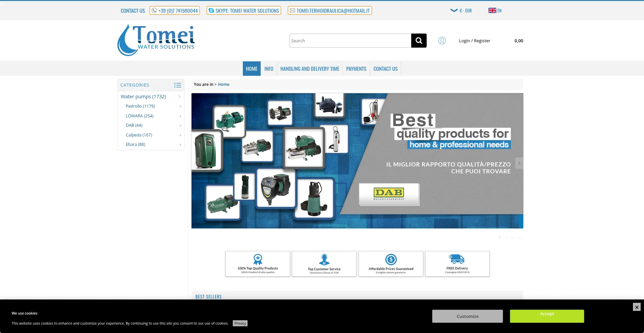Screen dimensions: 644x333
Task: Click into the Search input field
Action: pyautogui.click(x=350, y=41)
